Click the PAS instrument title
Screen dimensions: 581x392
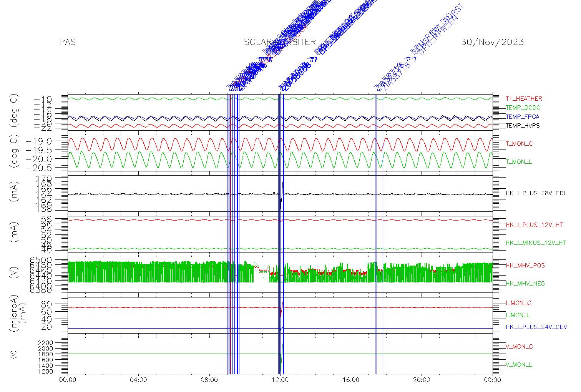coord(68,42)
